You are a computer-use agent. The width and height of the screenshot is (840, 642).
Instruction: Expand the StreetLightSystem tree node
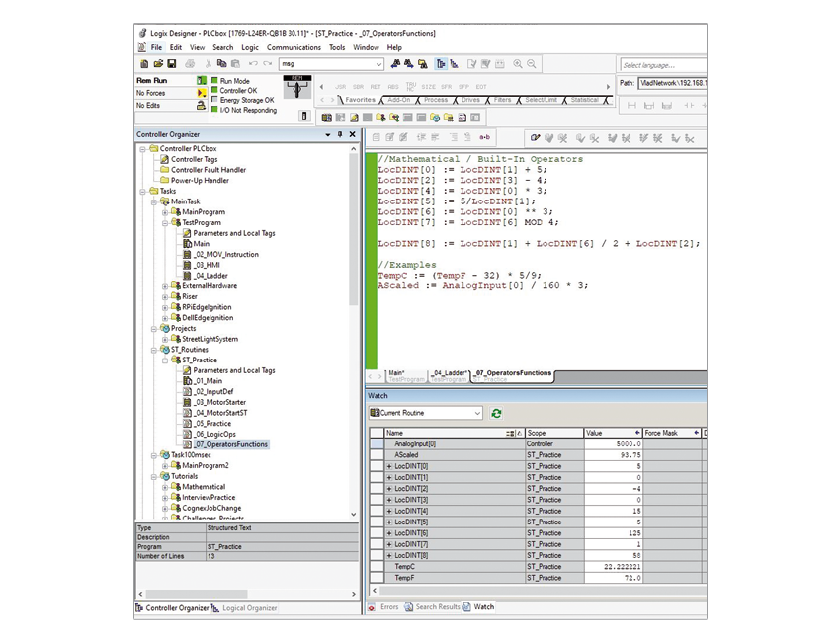(x=165, y=340)
